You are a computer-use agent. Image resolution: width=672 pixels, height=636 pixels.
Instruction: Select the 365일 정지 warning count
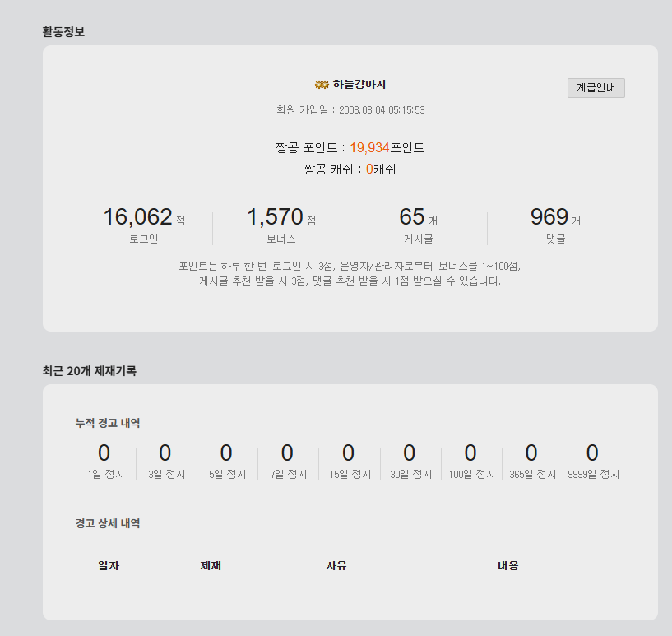[531, 453]
